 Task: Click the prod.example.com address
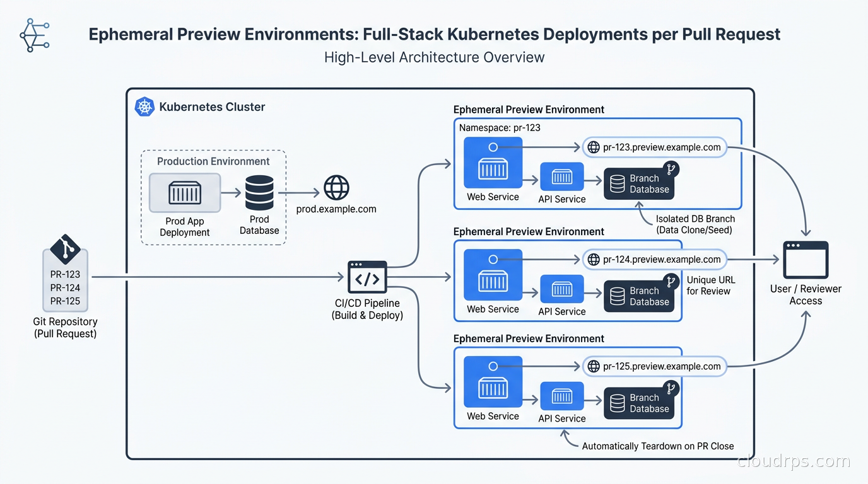(x=336, y=209)
